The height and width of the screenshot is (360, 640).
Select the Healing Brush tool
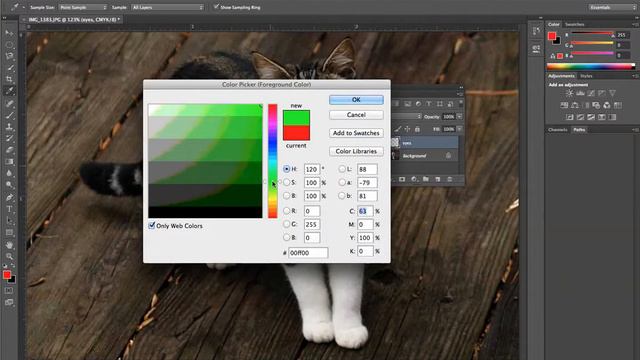[x=9, y=103]
